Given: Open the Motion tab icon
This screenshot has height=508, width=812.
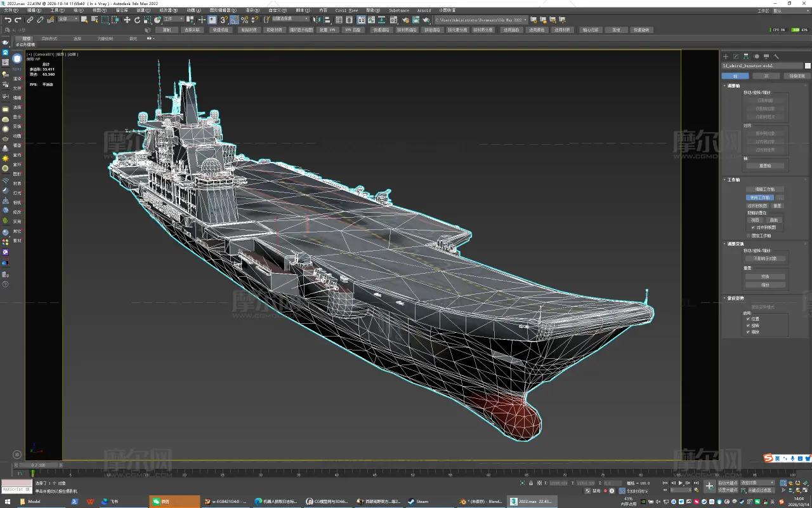Looking at the screenshot, I should pyautogui.click(x=756, y=57).
